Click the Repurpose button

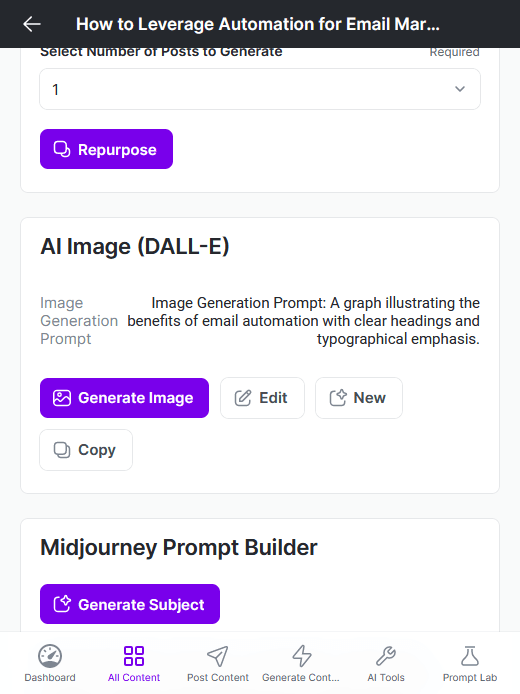coord(106,149)
